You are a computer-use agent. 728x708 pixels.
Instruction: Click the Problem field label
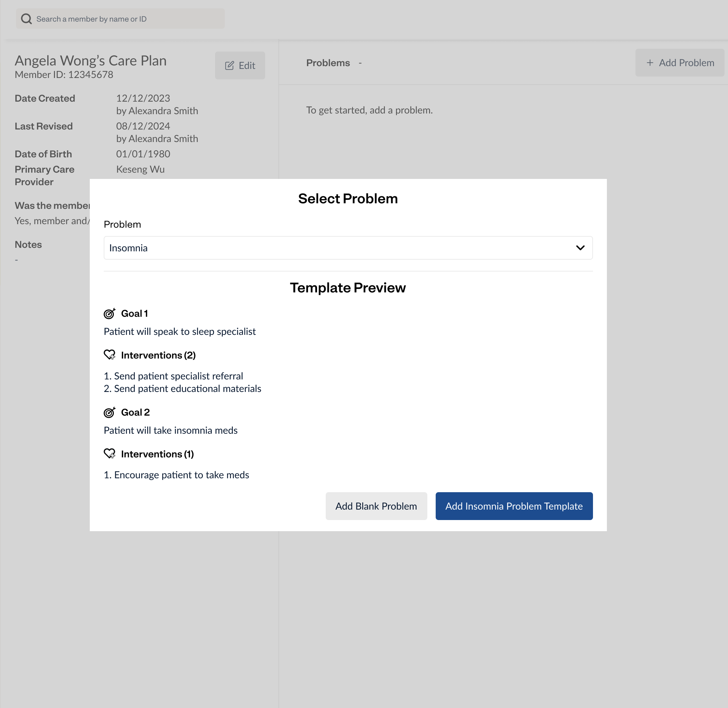click(122, 224)
